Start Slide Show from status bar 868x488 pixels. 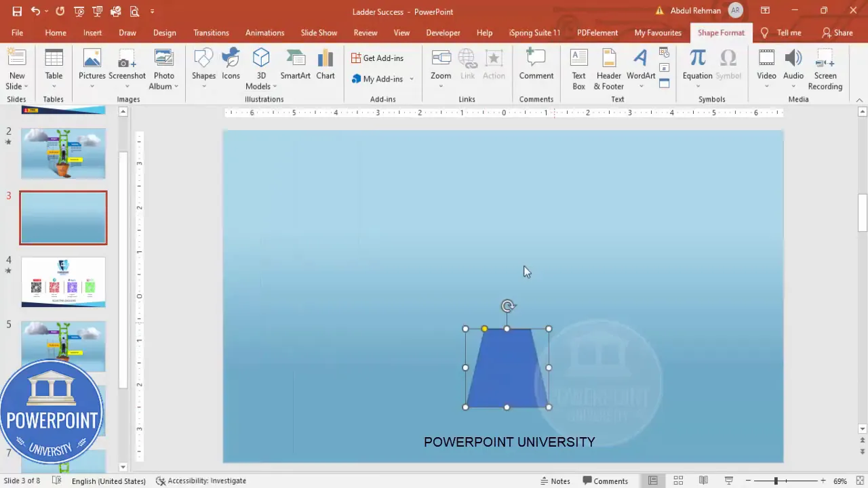(x=728, y=481)
